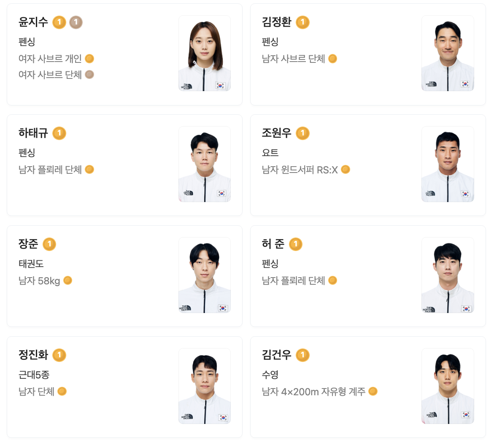Click the medal icon after 남자 윈드서퍼 RS:X
Image resolution: width=494 pixels, height=448 pixels.
coord(345,169)
